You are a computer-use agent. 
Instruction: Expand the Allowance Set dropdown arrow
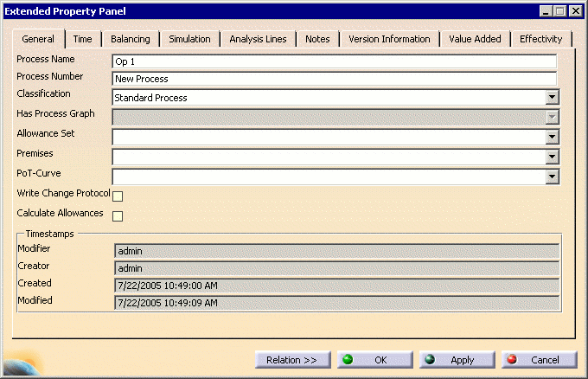click(x=552, y=137)
